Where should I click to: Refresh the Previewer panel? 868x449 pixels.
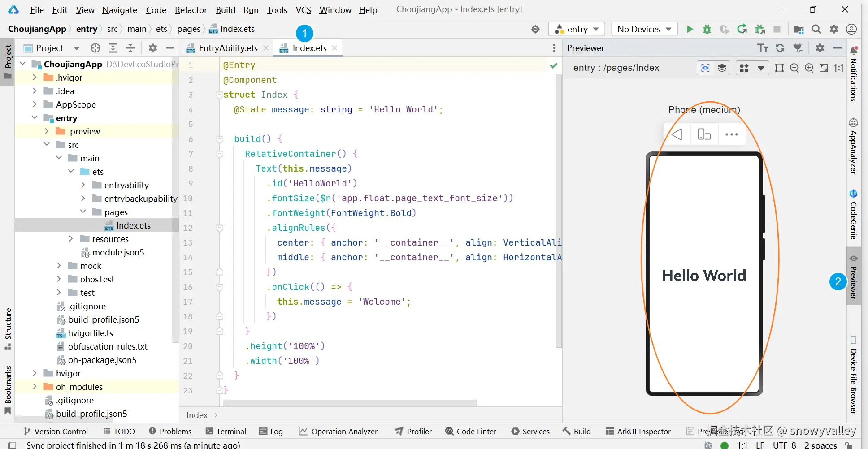coord(780,48)
